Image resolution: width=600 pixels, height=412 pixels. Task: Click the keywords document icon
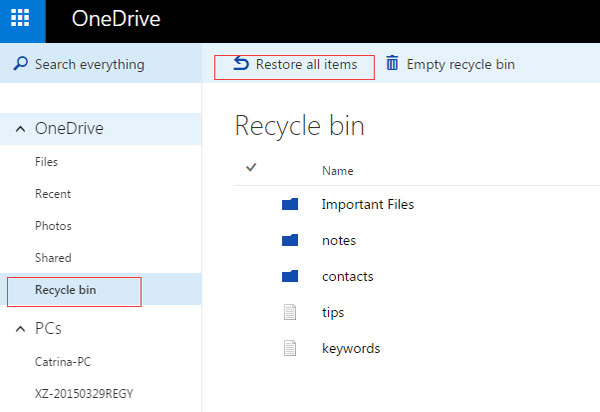(290, 348)
